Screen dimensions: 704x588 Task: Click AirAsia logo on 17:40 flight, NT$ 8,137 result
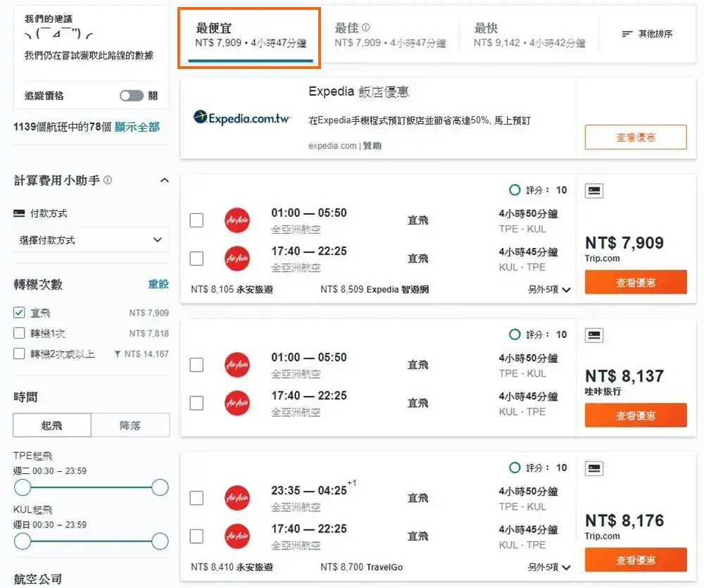pyautogui.click(x=237, y=403)
